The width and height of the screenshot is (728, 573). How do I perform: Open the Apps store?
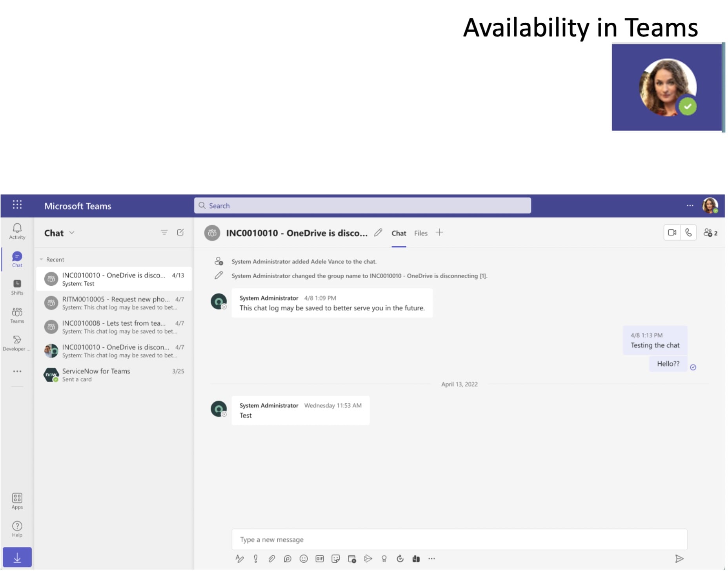click(17, 501)
